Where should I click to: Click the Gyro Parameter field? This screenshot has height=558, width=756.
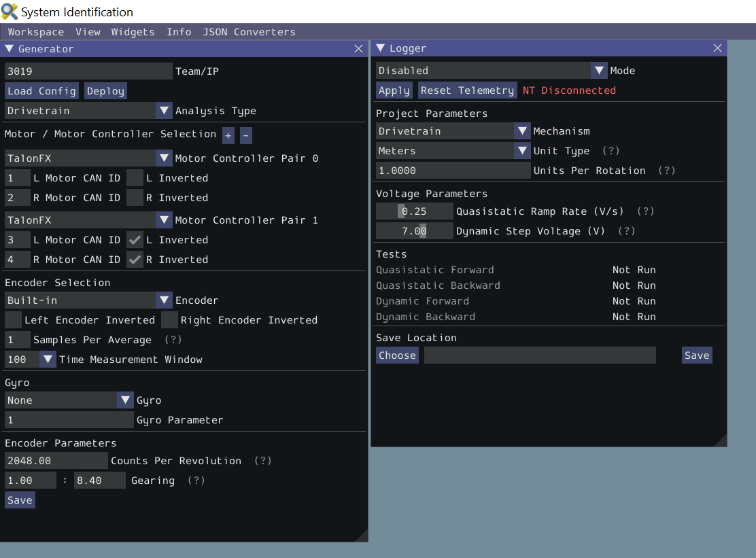(x=69, y=420)
